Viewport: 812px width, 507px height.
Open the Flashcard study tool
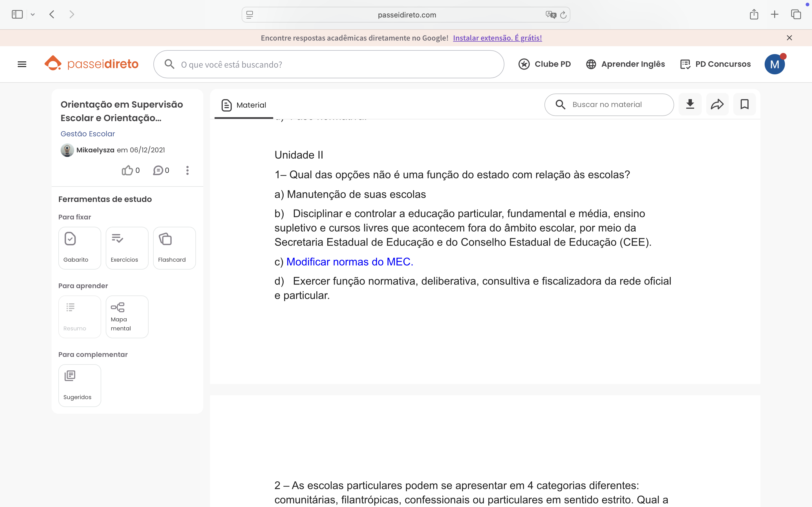[x=174, y=248]
